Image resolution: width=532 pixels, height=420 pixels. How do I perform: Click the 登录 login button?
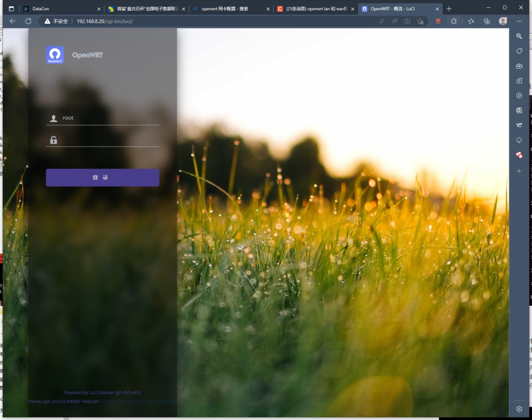(102, 177)
